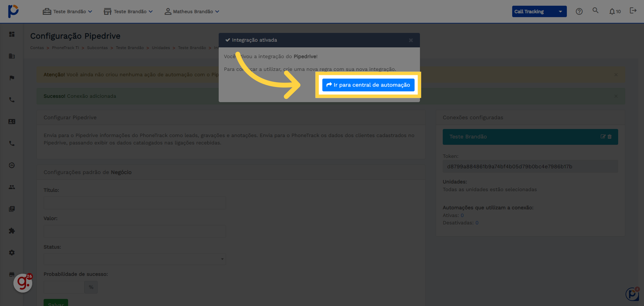Expand the briefcase Teste Brandão account dropdown
Viewport: 644px width, 306px height.
coord(67,11)
